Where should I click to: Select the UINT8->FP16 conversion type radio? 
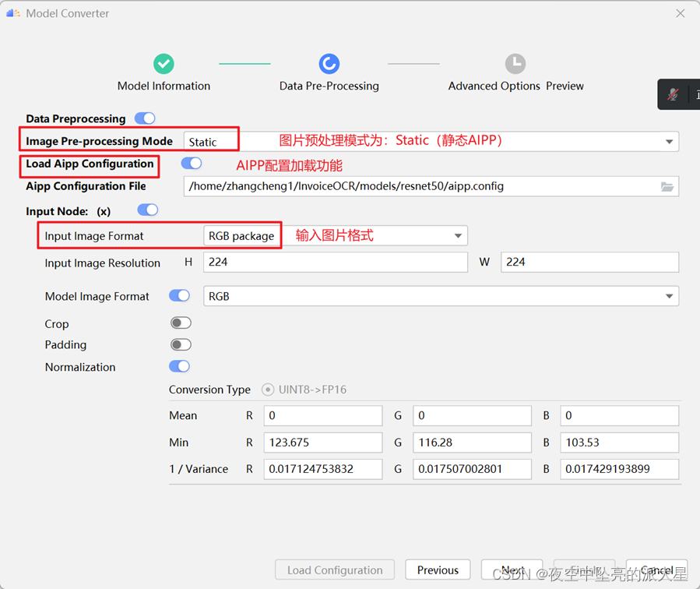(268, 390)
